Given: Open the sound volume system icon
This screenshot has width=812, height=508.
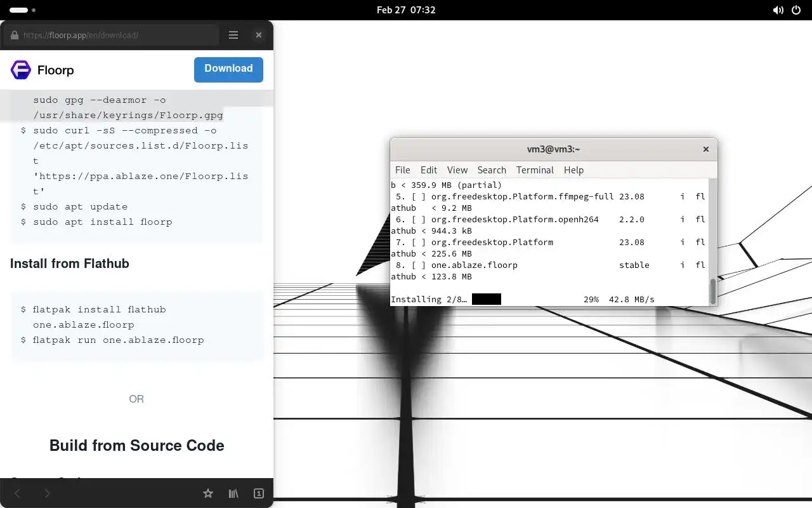Looking at the screenshot, I should point(778,10).
